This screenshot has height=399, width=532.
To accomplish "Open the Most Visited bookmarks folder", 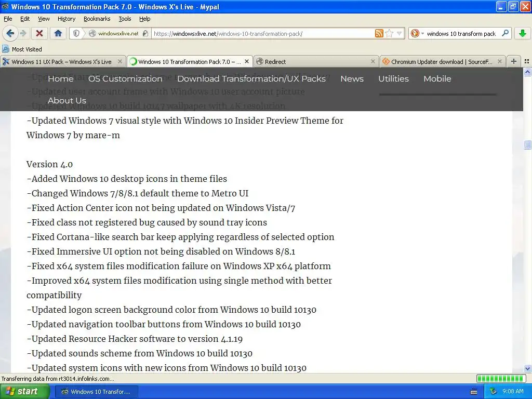I will tap(22, 49).
